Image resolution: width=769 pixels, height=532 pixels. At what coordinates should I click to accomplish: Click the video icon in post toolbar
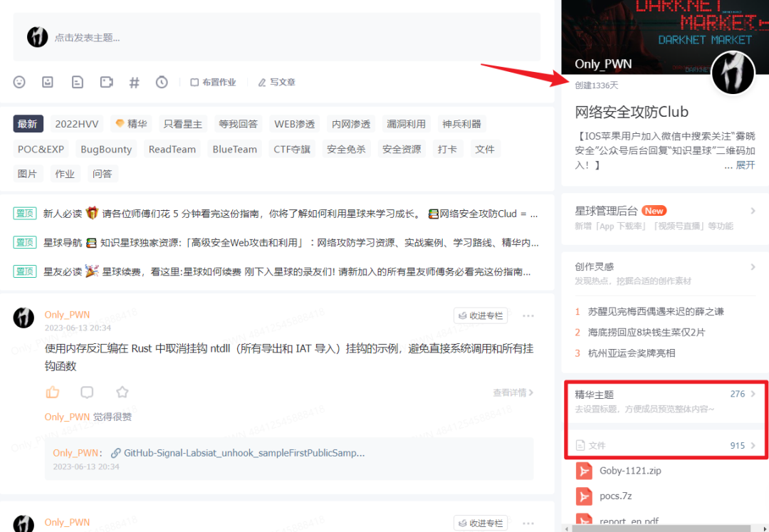coord(106,82)
